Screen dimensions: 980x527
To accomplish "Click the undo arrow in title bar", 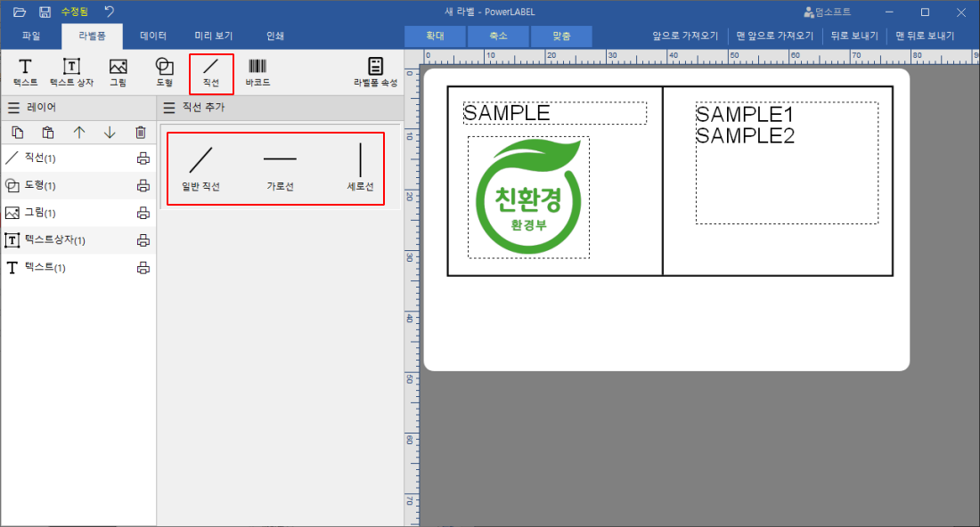I will coord(109,12).
